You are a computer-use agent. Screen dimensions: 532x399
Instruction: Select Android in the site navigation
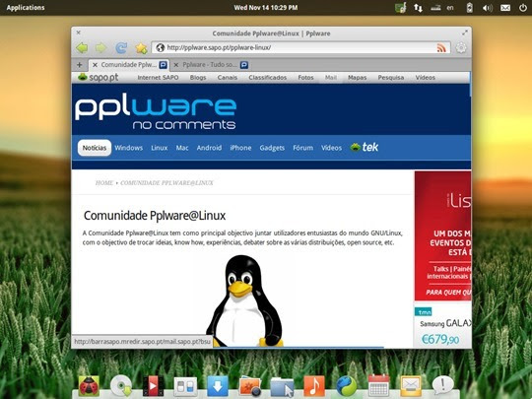click(209, 148)
